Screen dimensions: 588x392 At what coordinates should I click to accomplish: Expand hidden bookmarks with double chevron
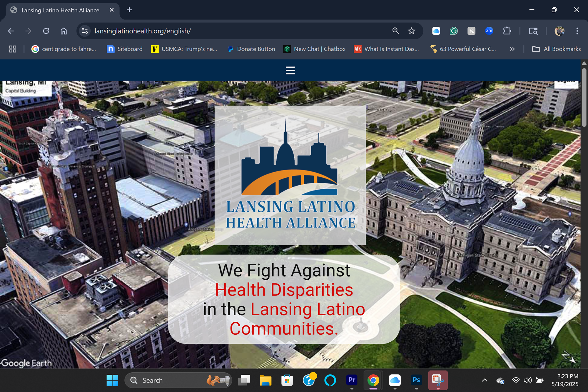[x=512, y=49]
